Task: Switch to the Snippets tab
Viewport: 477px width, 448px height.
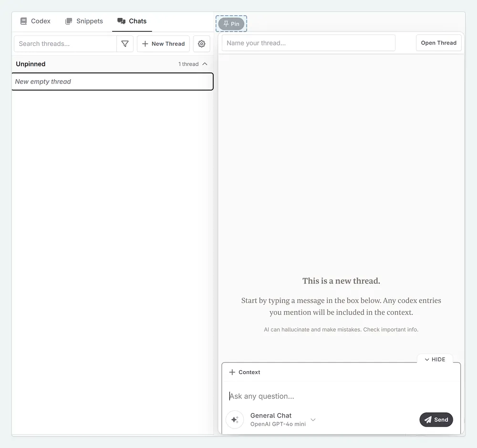Action: (84, 21)
